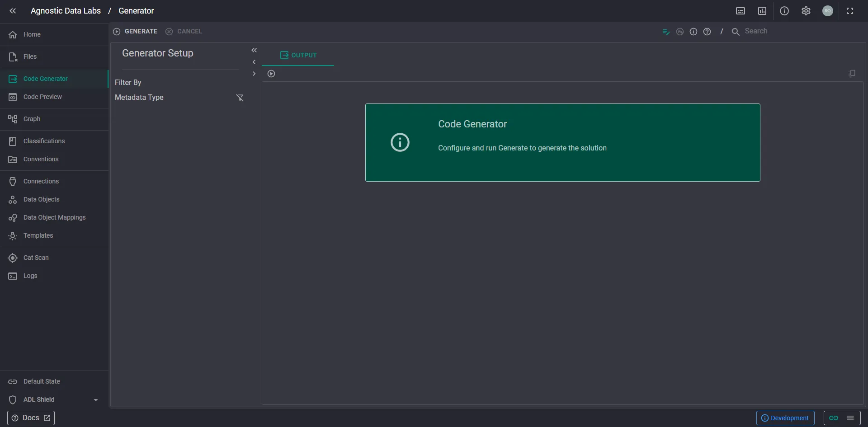Select Code Preview in the sidebar
The width and height of the screenshot is (868, 427).
42,96
